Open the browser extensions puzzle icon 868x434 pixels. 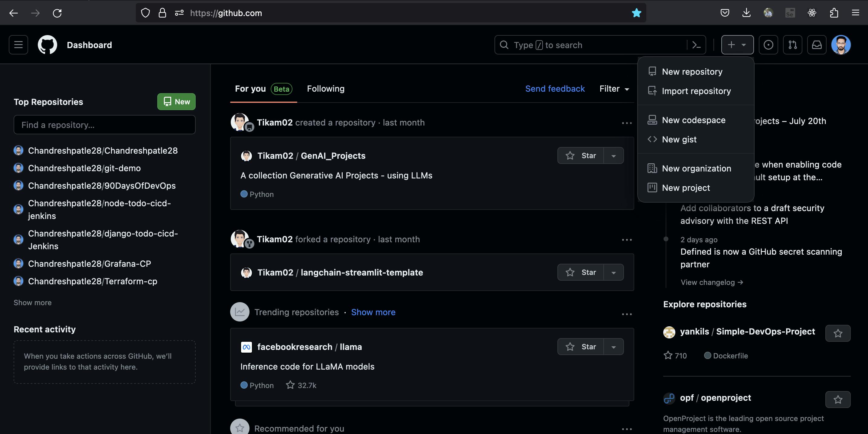pos(834,13)
